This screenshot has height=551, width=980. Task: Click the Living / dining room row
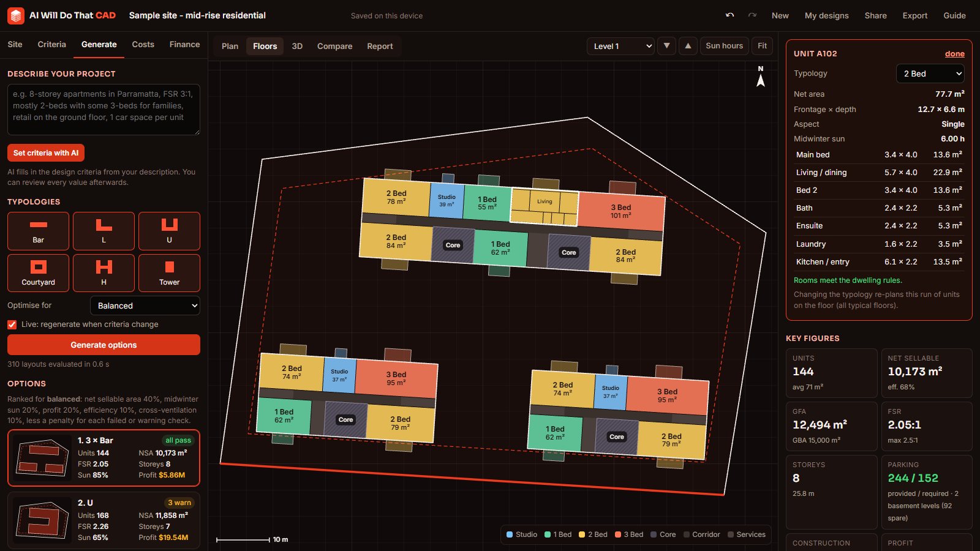pos(879,173)
